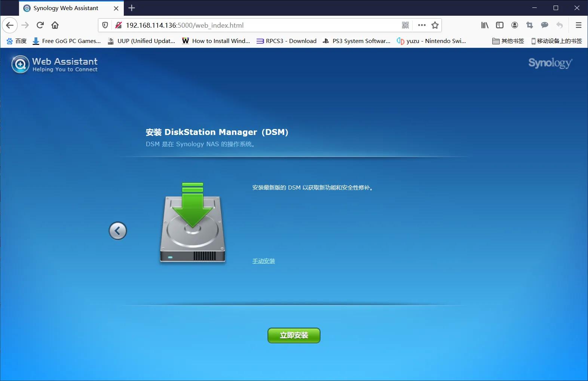Click the browser Back arrow button

point(10,25)
